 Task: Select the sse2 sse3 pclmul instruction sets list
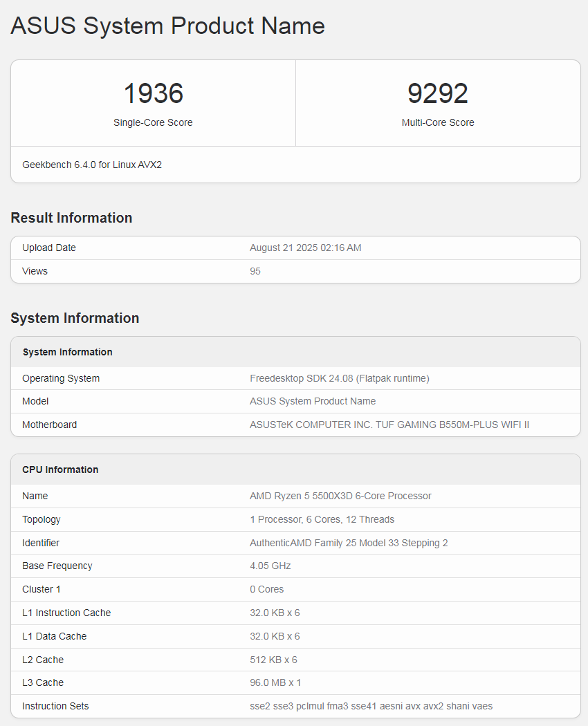click(371, 706)
